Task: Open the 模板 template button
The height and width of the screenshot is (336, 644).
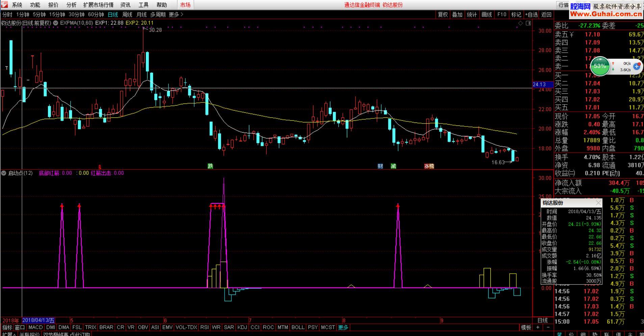Action: point(526,327)
